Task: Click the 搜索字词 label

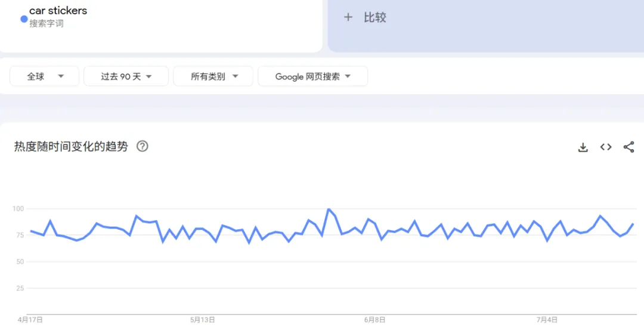Action: click(x=47, y=24)
